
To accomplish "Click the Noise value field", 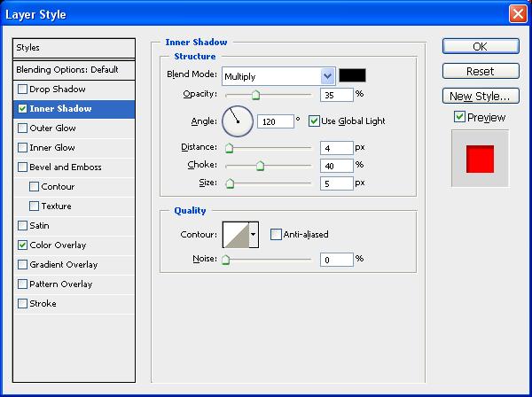I will (x=337, y=260).
